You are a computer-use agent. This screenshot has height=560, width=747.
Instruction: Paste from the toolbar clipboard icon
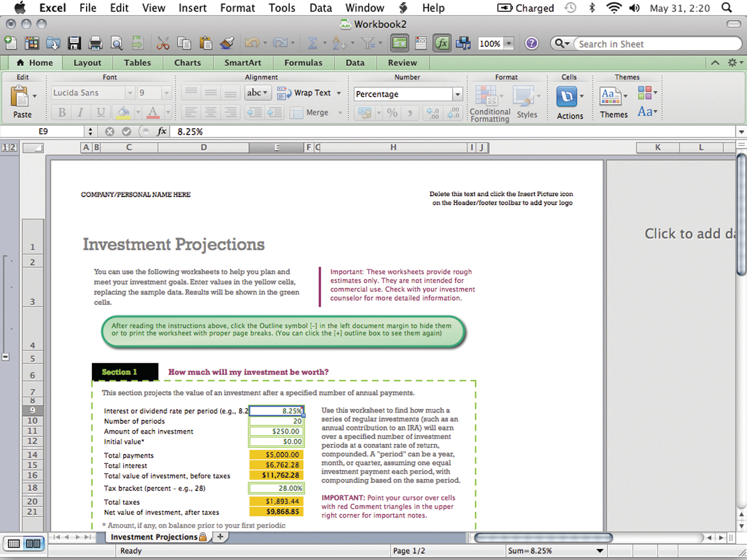click(205, 43)
